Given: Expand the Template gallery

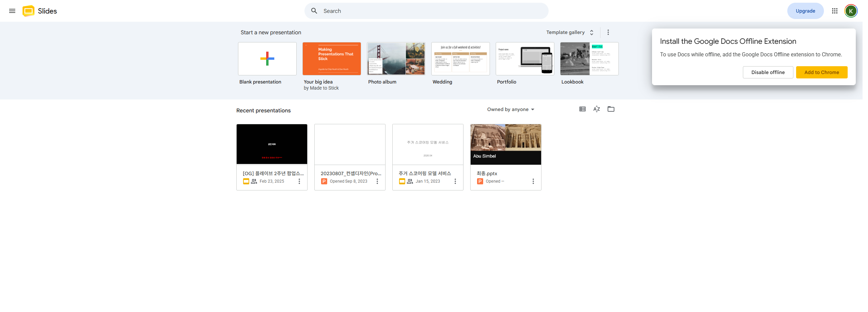Looking at the screenshot, I should [x=570, y=32].
